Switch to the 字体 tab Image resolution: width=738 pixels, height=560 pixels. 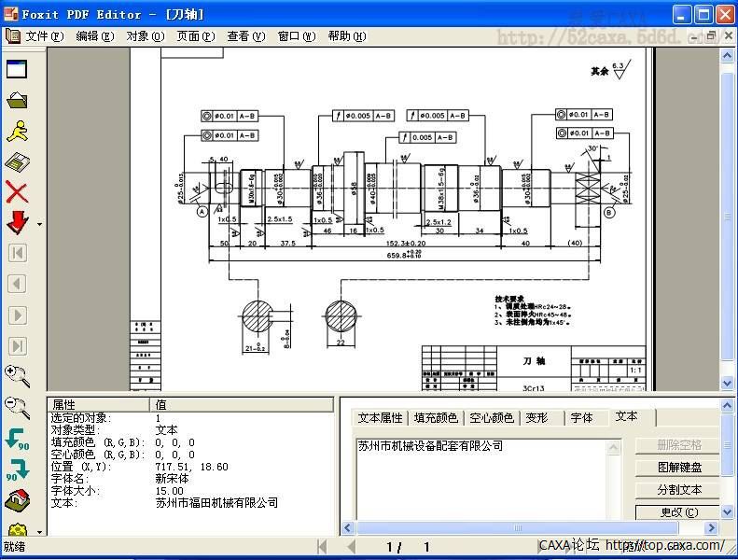click(586, 418)
